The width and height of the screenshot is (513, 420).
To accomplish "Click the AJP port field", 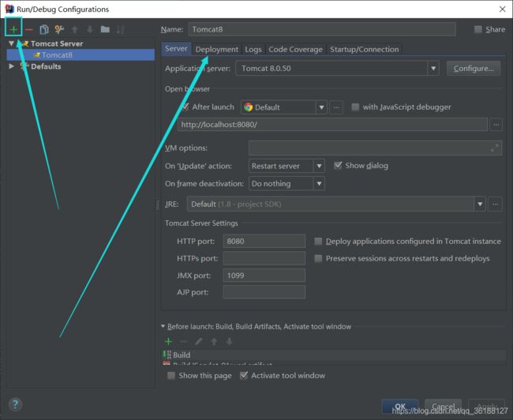I will [x=264, y=292].
